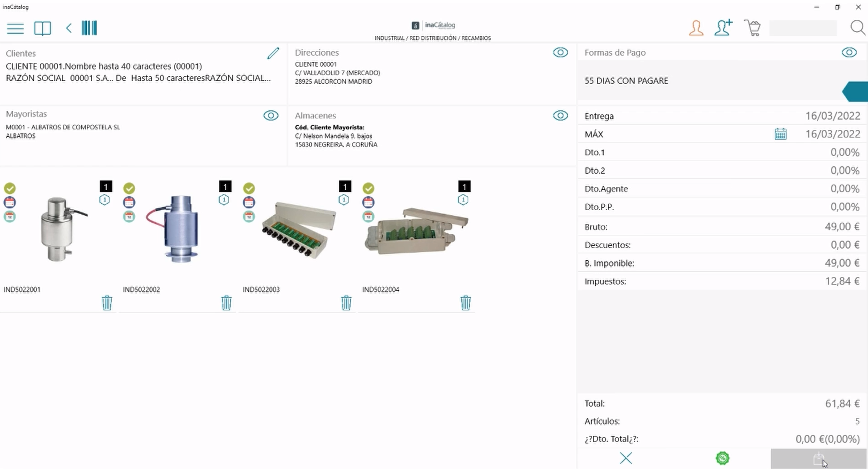Image resolution: width=868 pixels, height=469 pixels.
Task: Click the barcode scanner icon
Action: click(89, 28)
